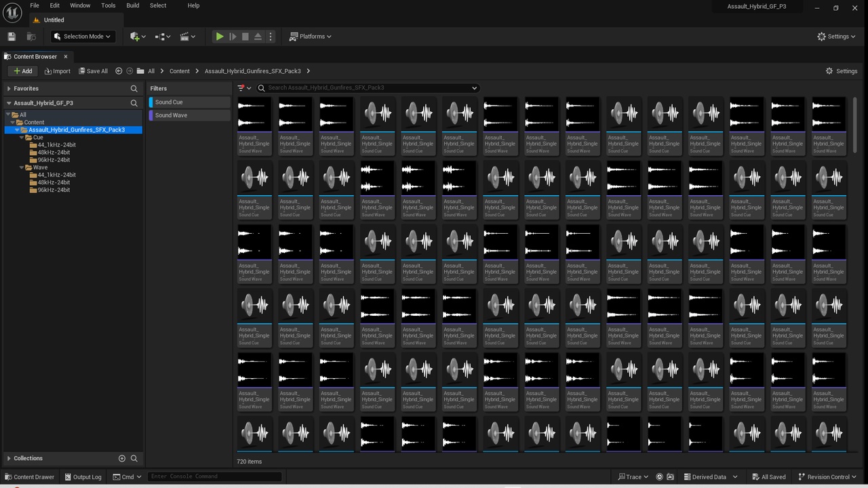Open the Window menu
This screenshot has height=488, width=868.
pos(80,5)
